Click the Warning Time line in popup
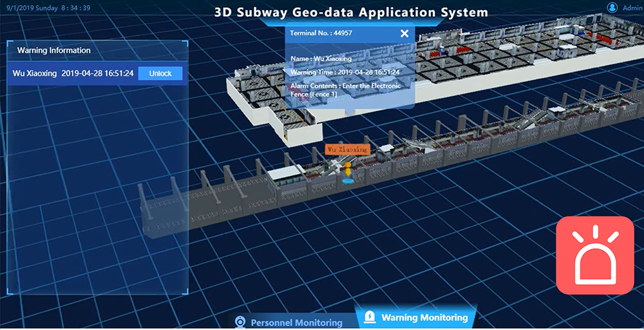 [x=345, y=72]
